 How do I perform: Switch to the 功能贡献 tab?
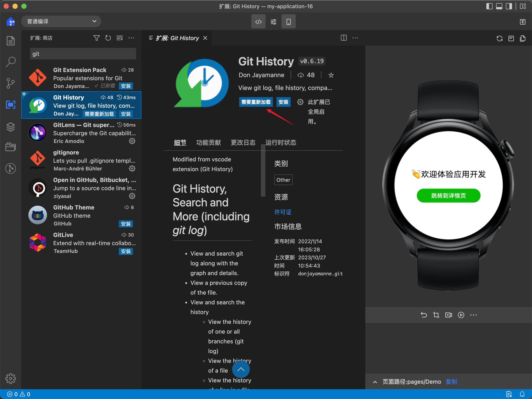tap(208, 142)
